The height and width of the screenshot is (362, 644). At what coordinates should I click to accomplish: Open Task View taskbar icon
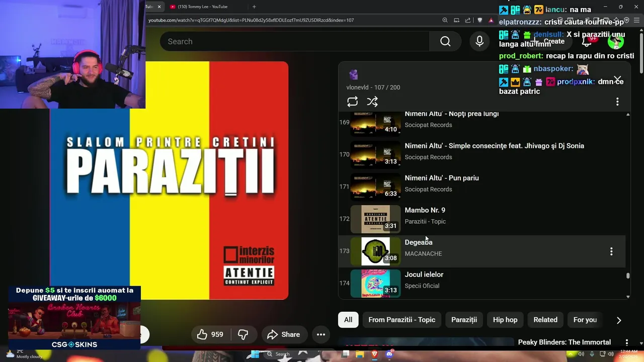[345, 354]
